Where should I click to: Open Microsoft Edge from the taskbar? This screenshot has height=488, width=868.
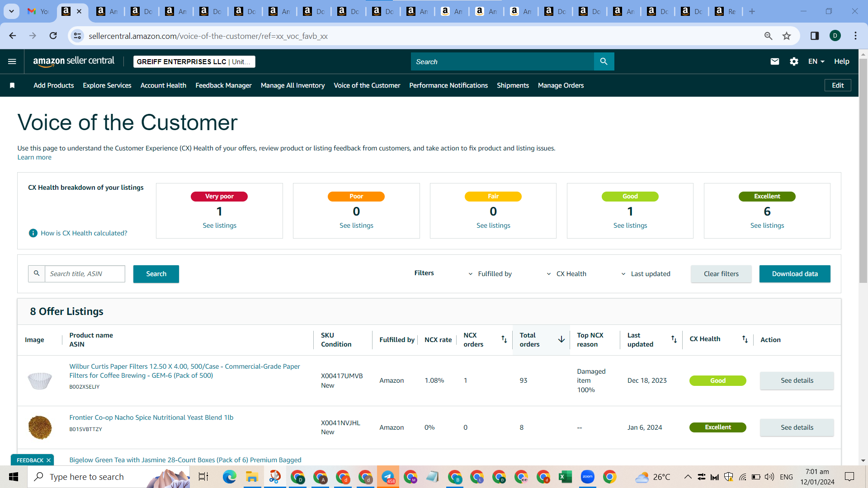point(230,477)
